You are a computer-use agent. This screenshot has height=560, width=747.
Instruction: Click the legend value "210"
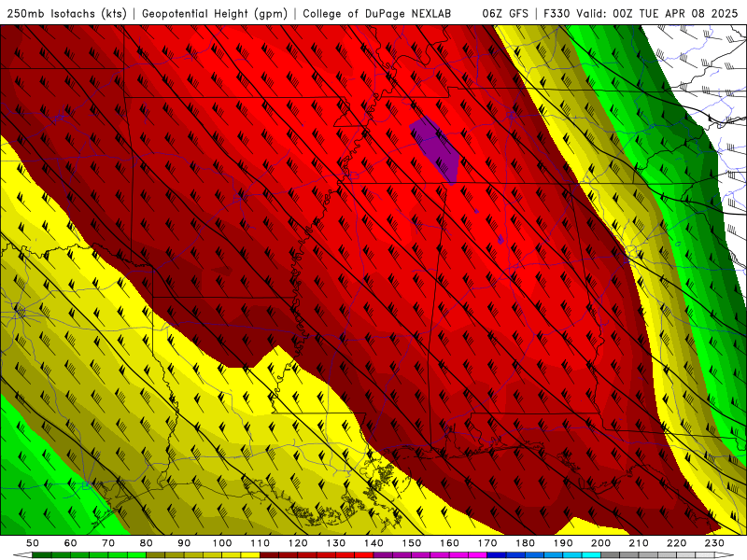point(639,543)
